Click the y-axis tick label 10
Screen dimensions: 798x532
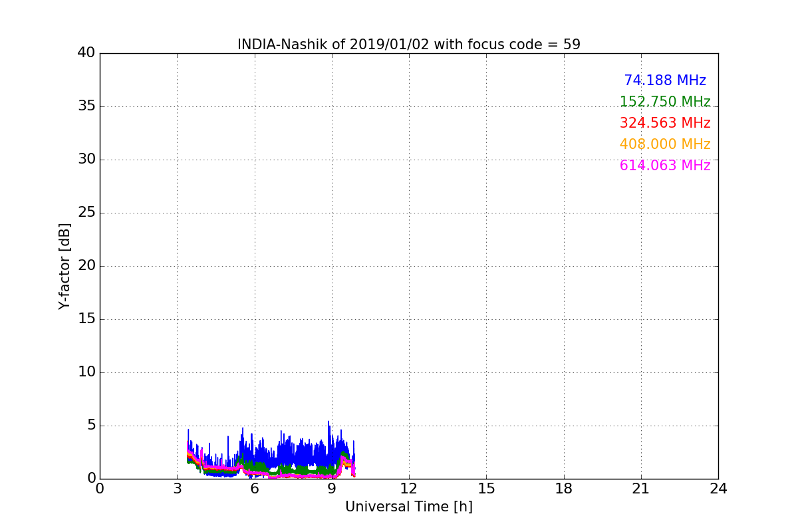[86, 372]
